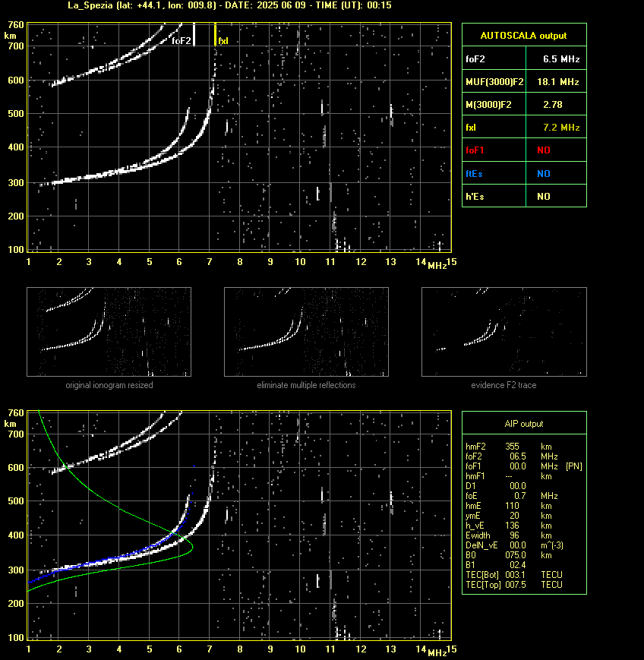Click the foF2 value '6.5 MHz'
Screen dimensions: 644x660
[561, 59]
